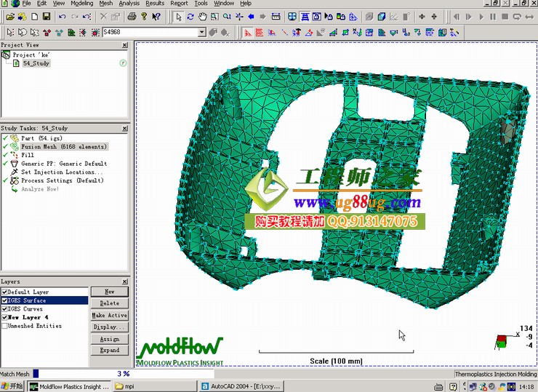Click the Measure ruler icon
The width and height of the screenshot is (538, 392).
point(276,17)
